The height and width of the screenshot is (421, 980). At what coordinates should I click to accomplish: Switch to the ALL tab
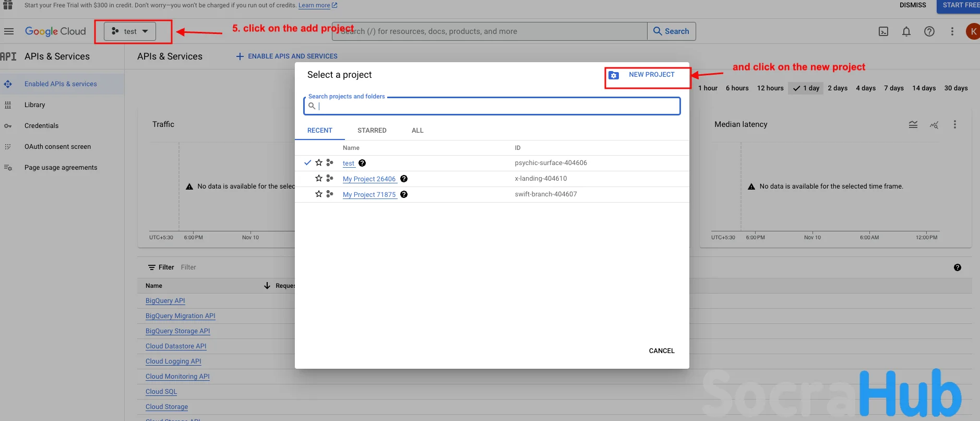[x=417, y=131]
